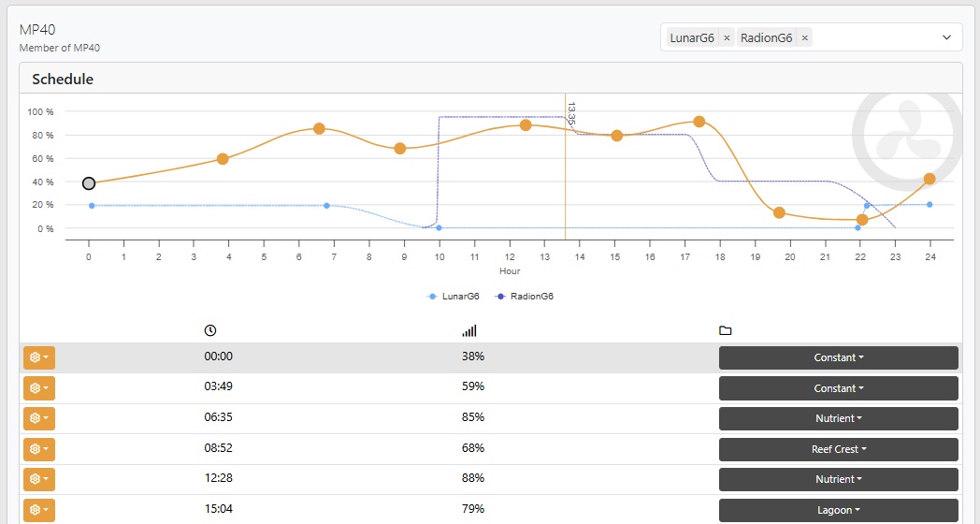Image resolution: width=980 pixels, height=524 pixels.
Task: Click gear icon on the 15:04 row
Action: click(38, 510)
